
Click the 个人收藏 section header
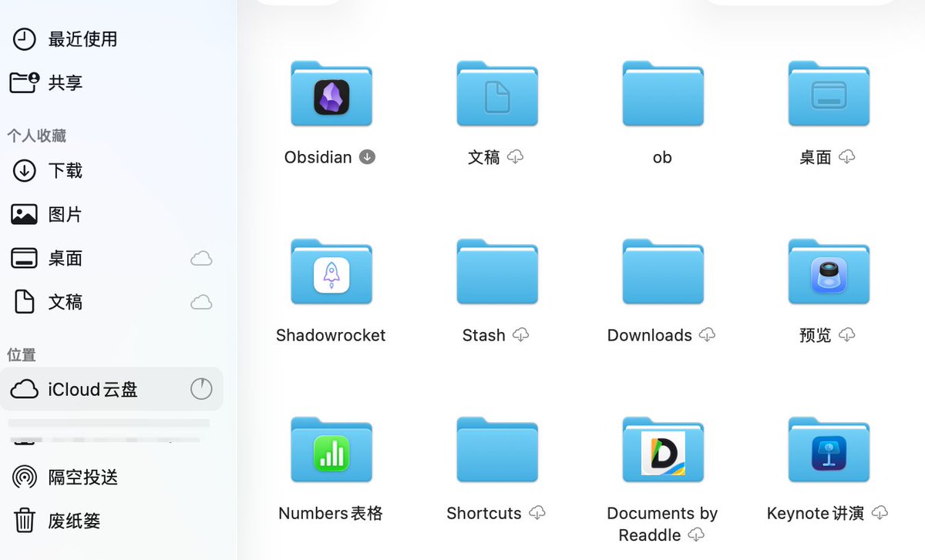pos(37,136)
